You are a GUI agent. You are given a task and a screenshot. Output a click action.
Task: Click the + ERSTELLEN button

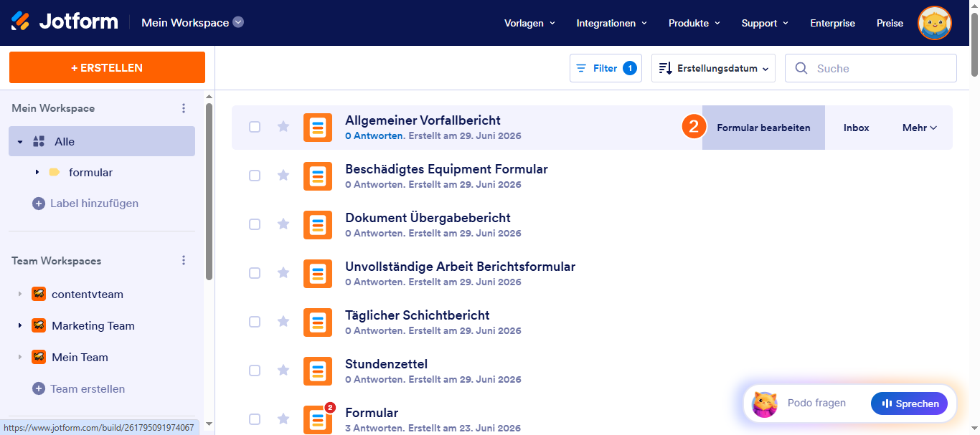[107, 67]
